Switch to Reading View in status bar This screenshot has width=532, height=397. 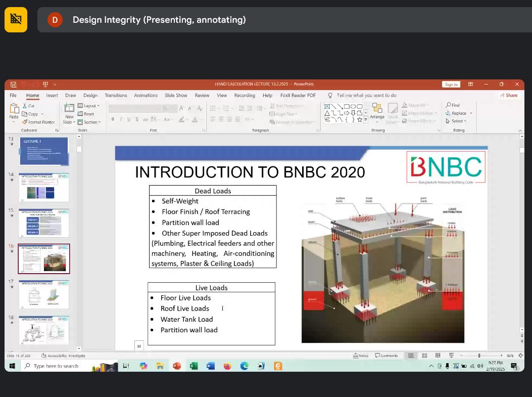(x=438, y=356)
